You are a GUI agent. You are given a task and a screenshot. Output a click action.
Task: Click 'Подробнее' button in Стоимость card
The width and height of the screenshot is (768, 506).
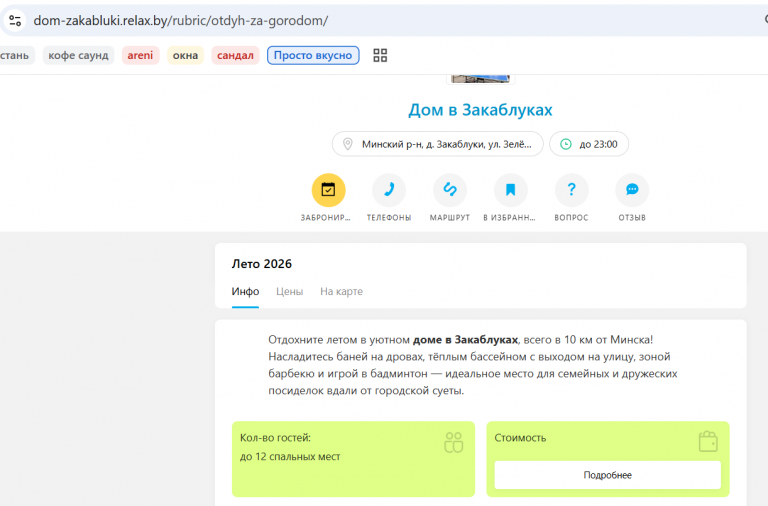coord(607,475)
